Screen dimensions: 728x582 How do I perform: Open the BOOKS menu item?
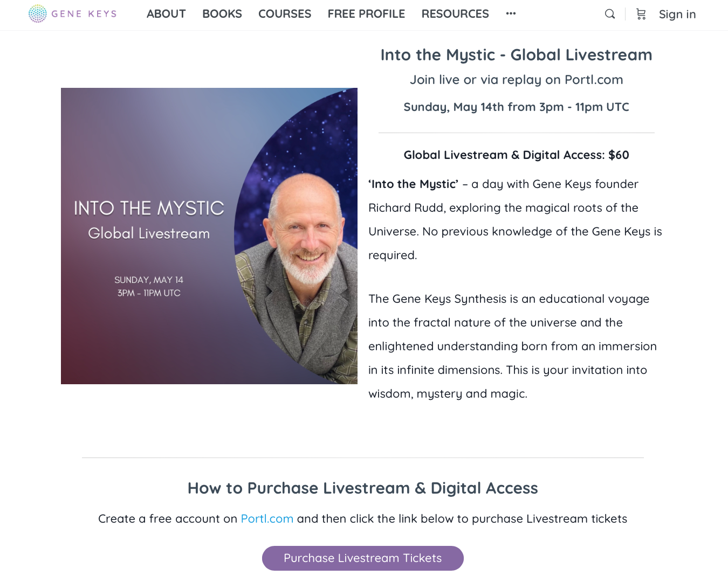tap(222, 14)
